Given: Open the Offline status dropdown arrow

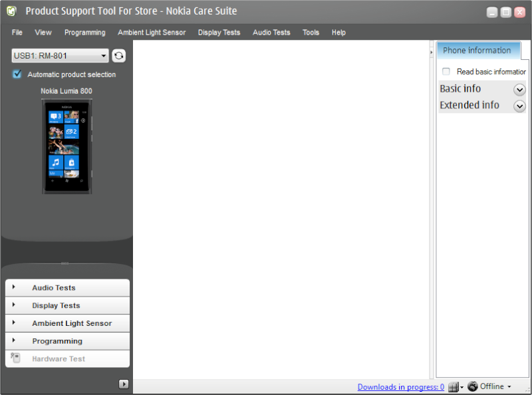Looking at the screenshot, I should point(509,387).
